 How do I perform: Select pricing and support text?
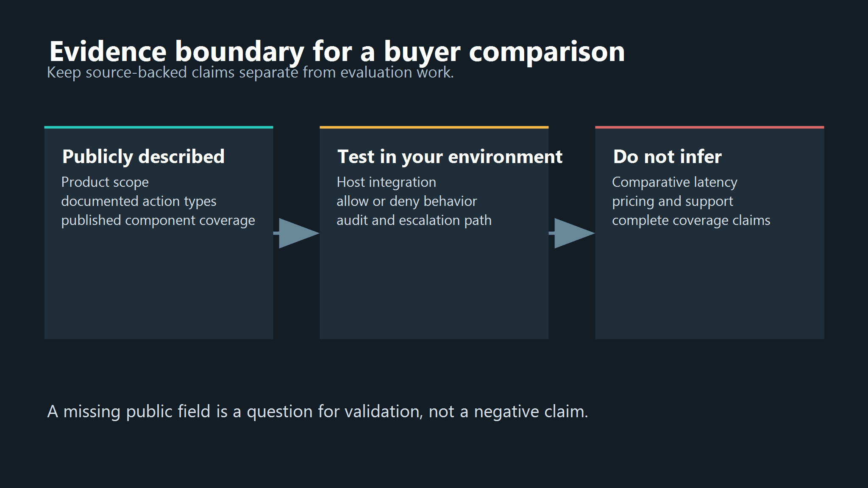(x=672, y=201)
